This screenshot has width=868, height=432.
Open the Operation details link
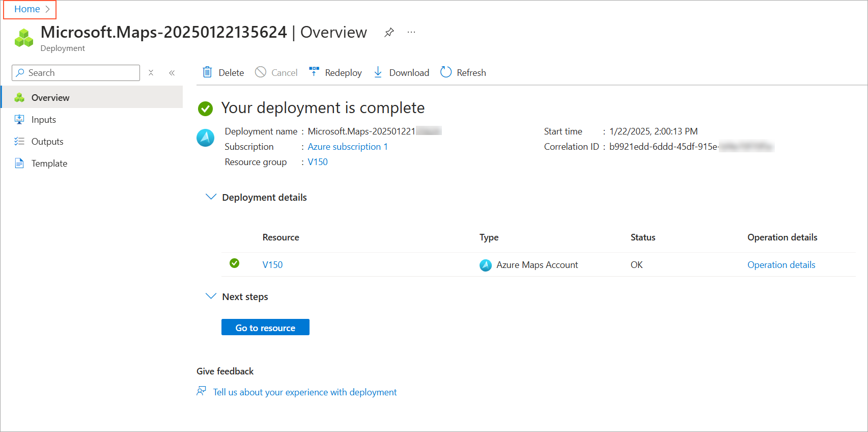781,265
